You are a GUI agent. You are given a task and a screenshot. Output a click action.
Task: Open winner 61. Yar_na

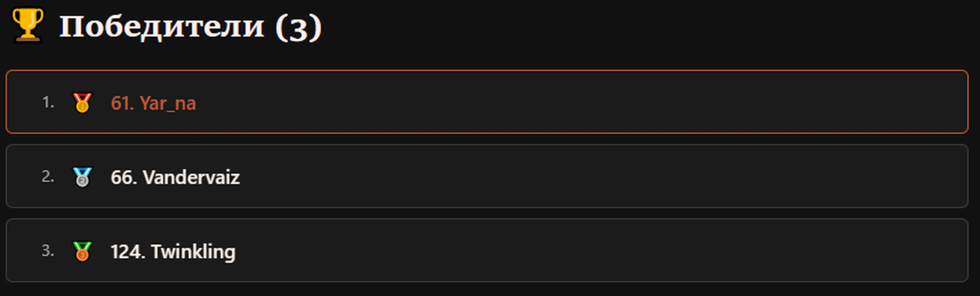tap(153, 103)
